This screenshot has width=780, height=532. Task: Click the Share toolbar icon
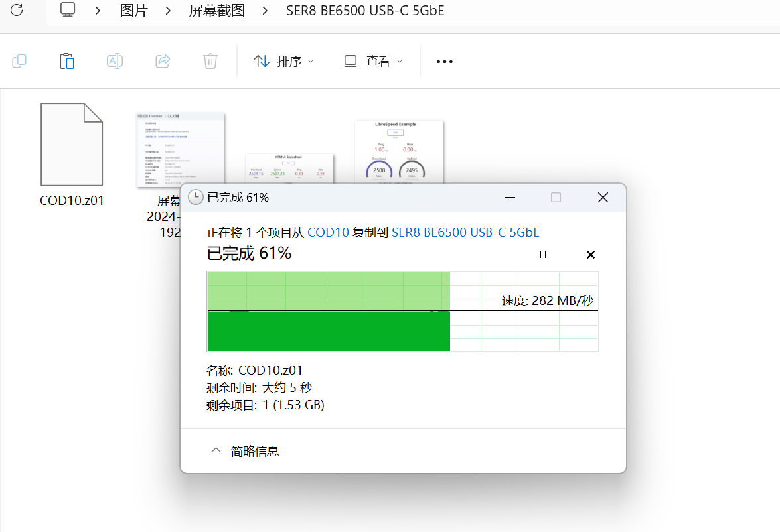click(163, 61)
